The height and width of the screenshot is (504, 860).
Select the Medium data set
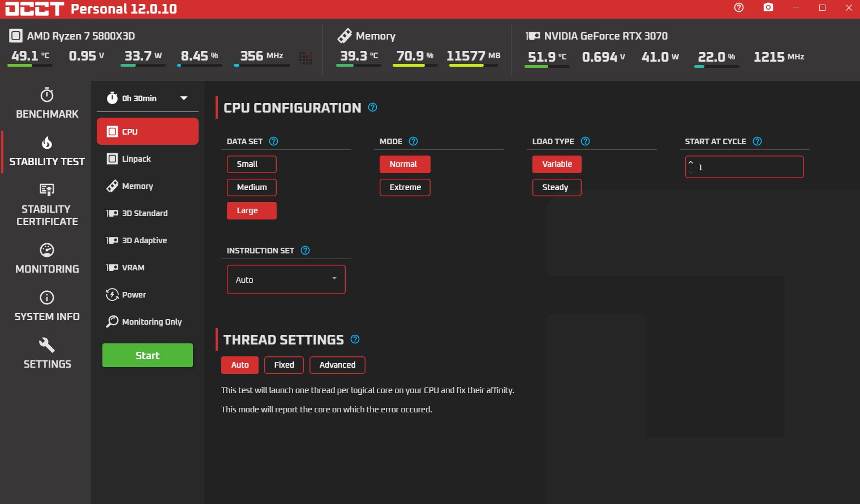[251, 187]
